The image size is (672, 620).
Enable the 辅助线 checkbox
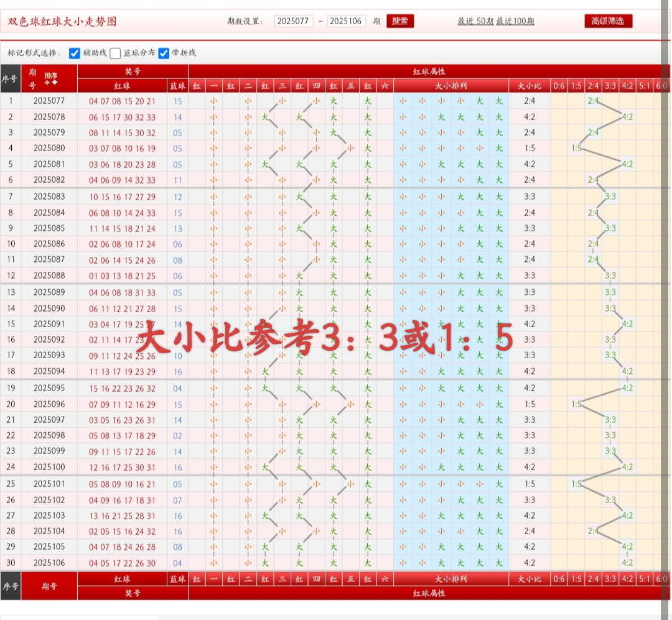75,53
